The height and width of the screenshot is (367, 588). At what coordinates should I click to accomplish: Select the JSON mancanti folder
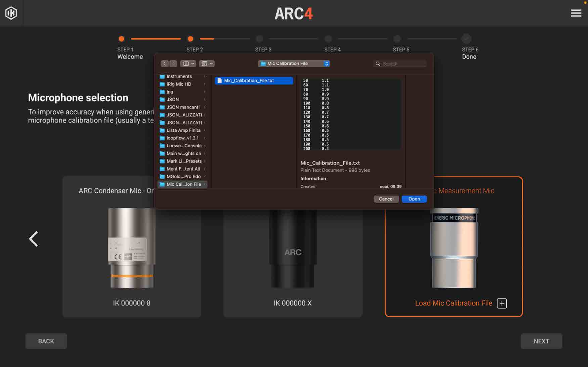182,107
